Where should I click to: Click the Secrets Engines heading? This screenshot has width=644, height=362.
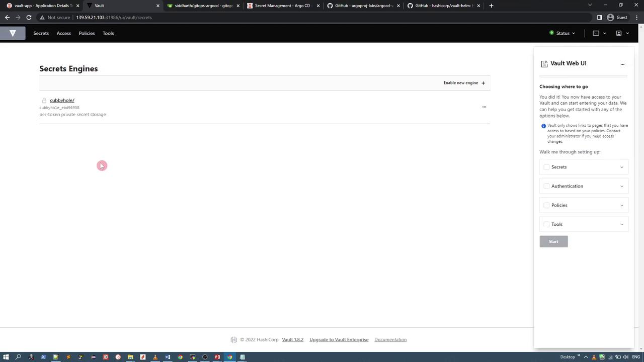[x=68, y=69]
